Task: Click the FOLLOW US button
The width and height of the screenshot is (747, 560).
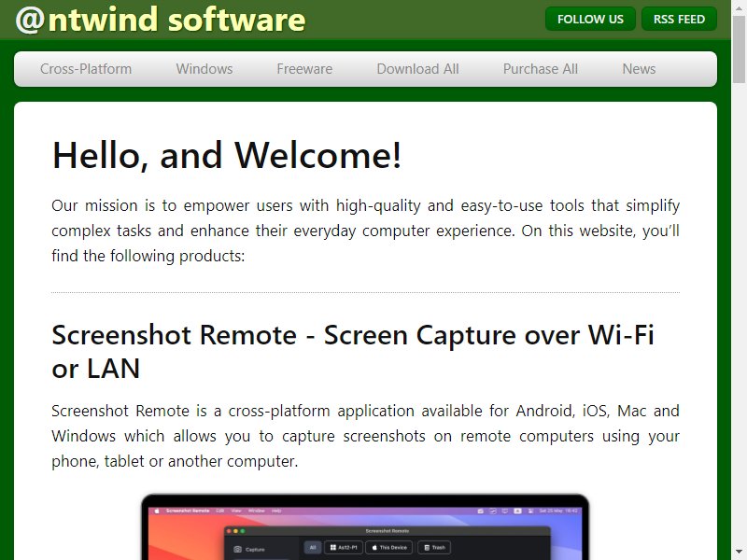Action: tap(590, 19)
